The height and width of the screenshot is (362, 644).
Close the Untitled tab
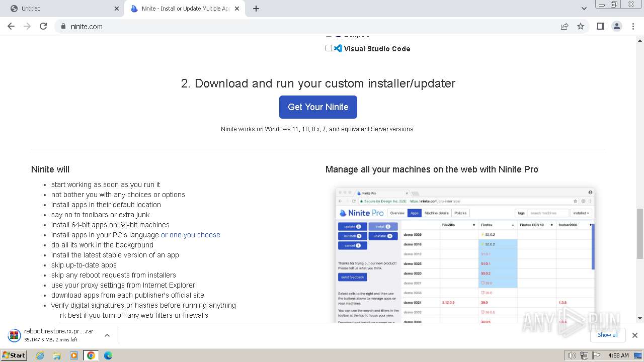(116, 9)
